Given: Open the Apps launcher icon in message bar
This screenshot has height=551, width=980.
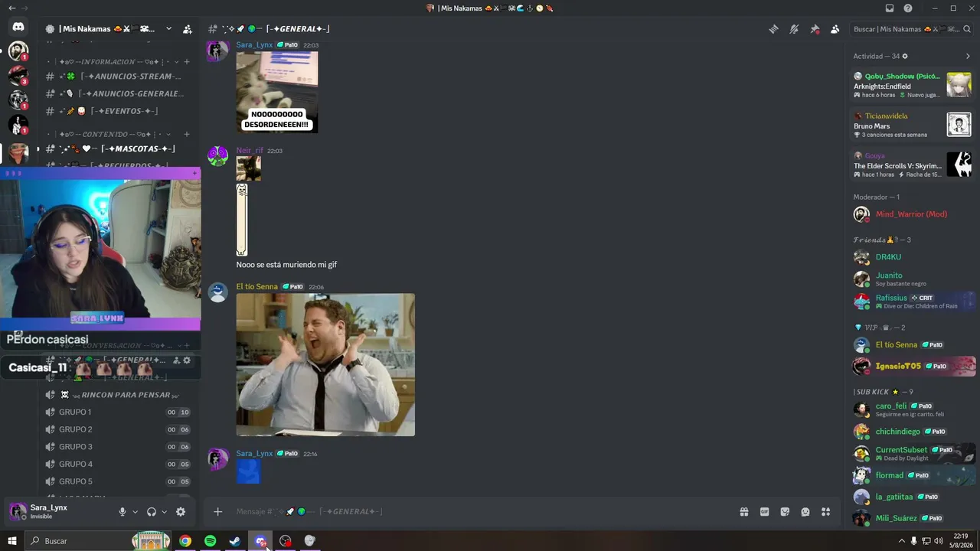Looking at the screenshot, I should point(826,511).
